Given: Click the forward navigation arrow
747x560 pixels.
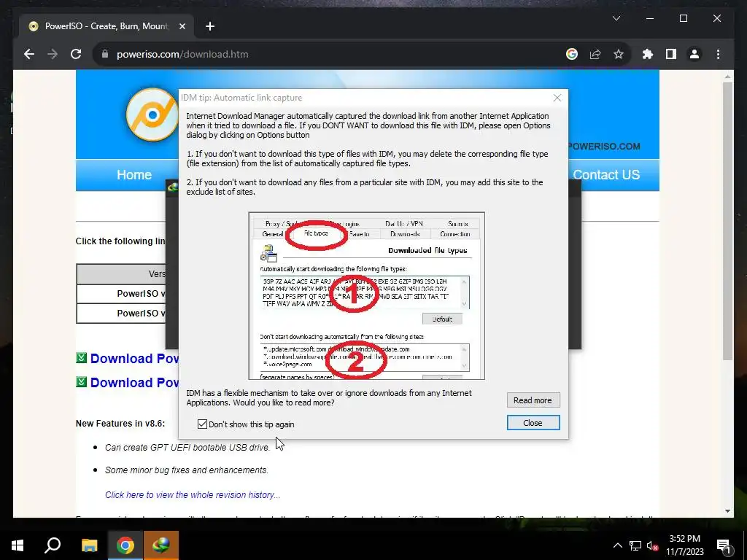Looking at the screenshot, I should [x=53, y=54].
